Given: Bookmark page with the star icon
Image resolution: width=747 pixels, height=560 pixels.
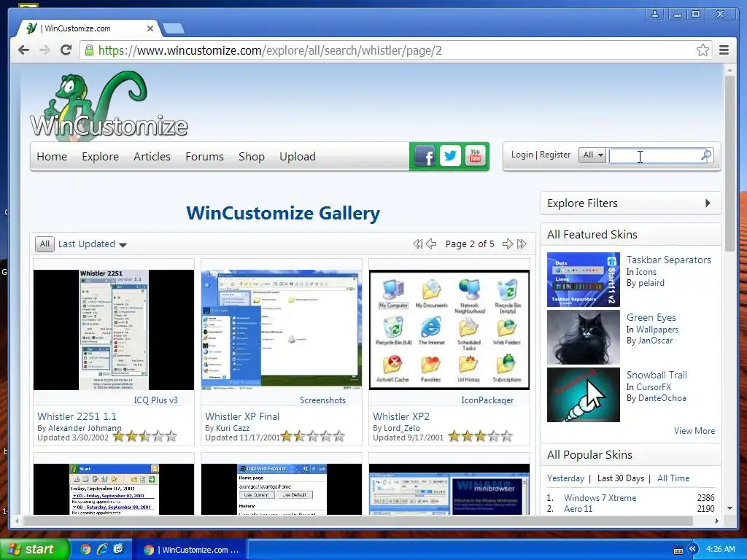Looking at the screenshot, I should pyautogui.click(x=703, y=50).
